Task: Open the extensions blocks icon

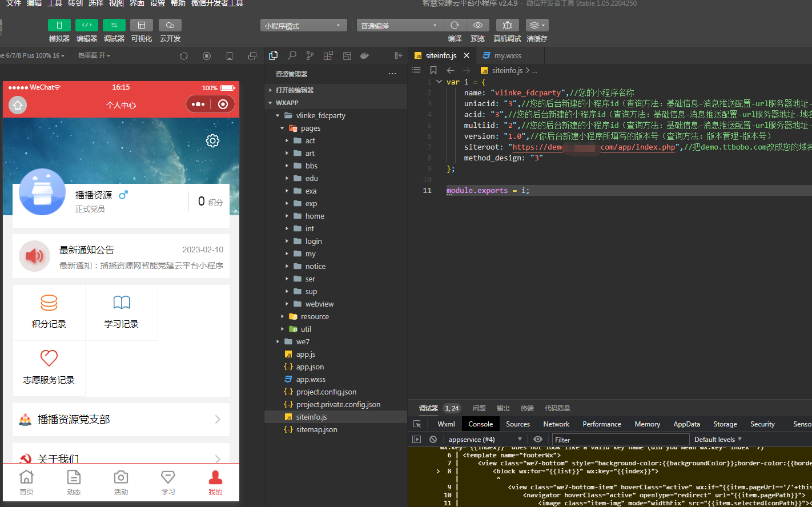Action: tap(328, 55)
